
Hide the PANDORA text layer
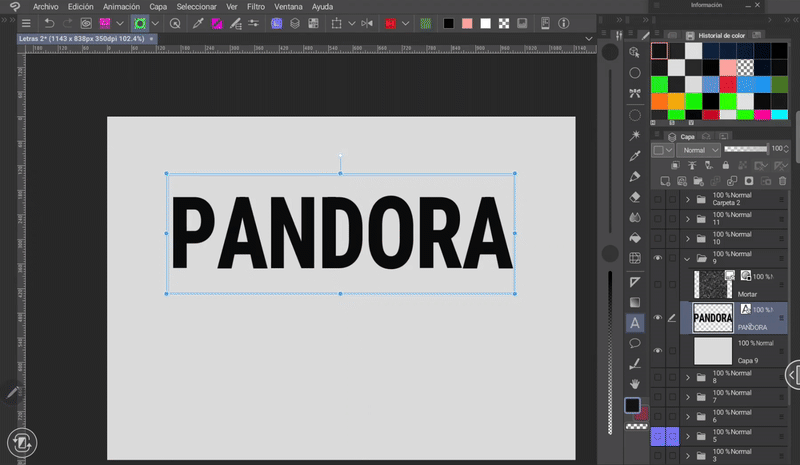658,318
